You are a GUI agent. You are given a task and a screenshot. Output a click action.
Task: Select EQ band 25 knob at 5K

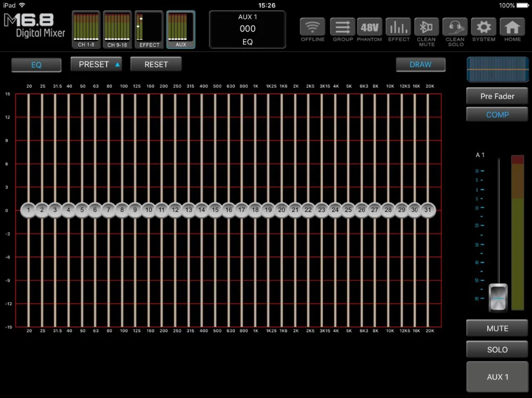pyautogui.click(x=348, y=210)
